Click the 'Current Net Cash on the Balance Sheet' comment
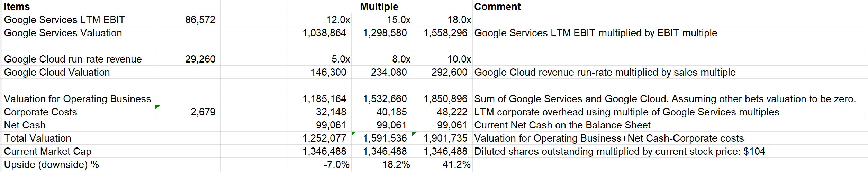868x172 pixels. click(562, 125)
